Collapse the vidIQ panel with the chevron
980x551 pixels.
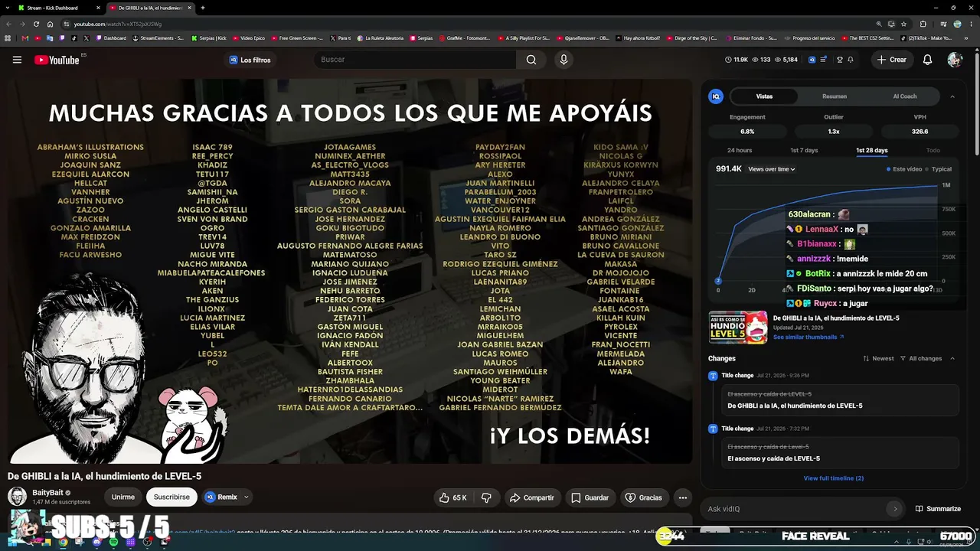click(952, 96)
